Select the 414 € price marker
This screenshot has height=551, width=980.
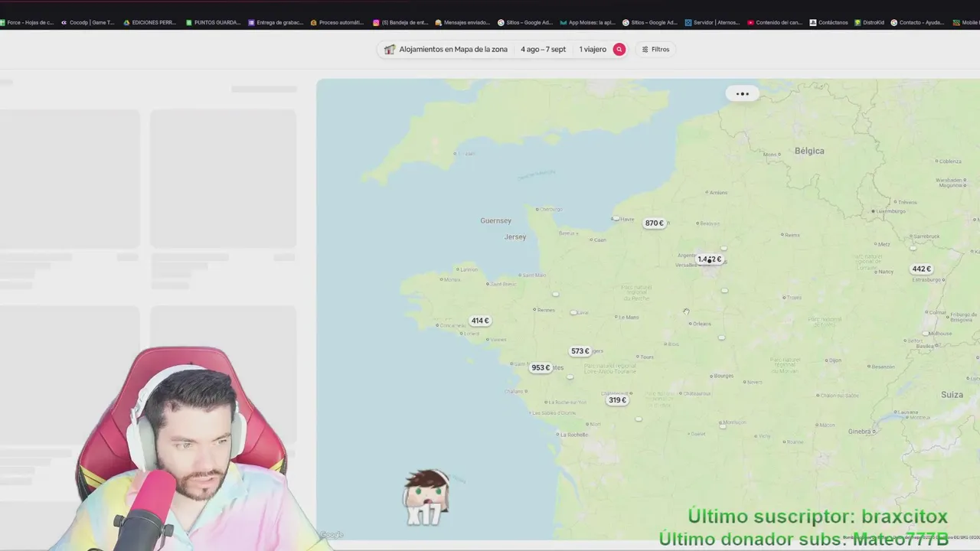tap(480, 321)
